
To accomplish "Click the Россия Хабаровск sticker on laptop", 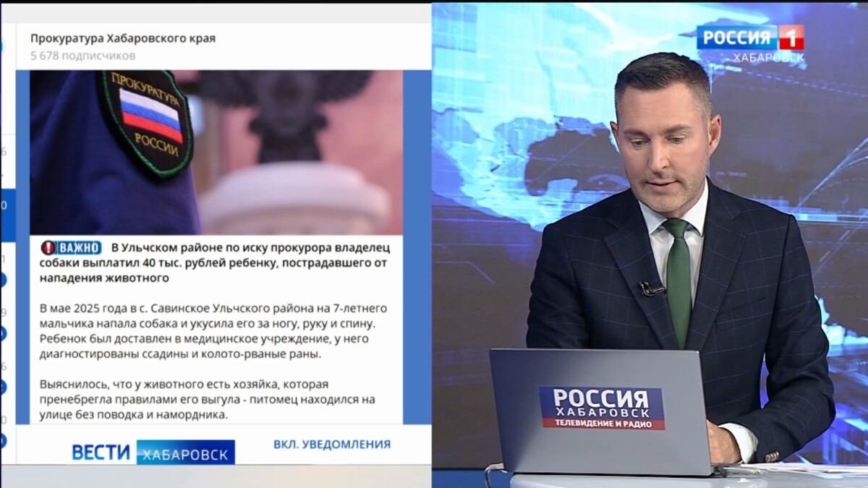I will click(602, 408).
